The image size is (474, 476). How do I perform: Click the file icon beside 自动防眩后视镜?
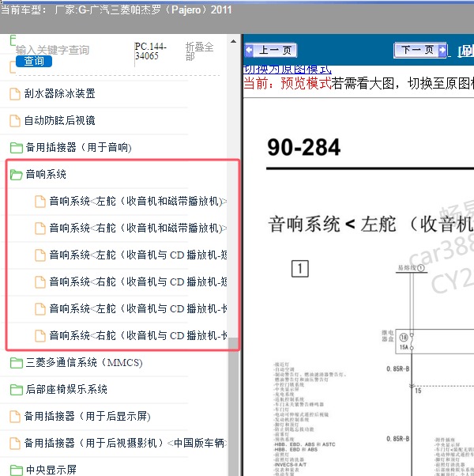[15, 121]
